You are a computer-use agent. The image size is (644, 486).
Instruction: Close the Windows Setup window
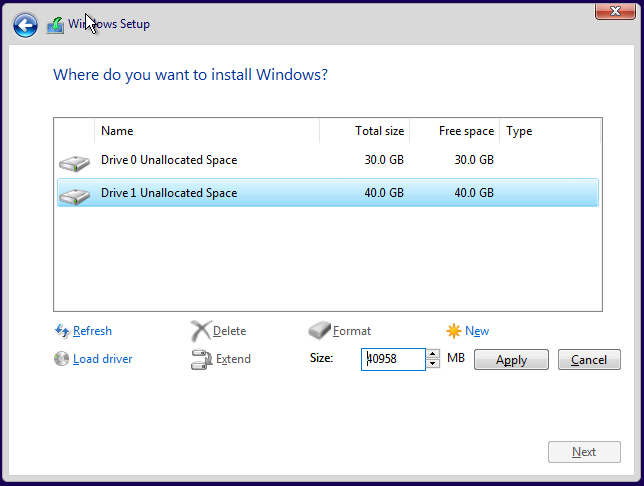(x=615, y=11)
